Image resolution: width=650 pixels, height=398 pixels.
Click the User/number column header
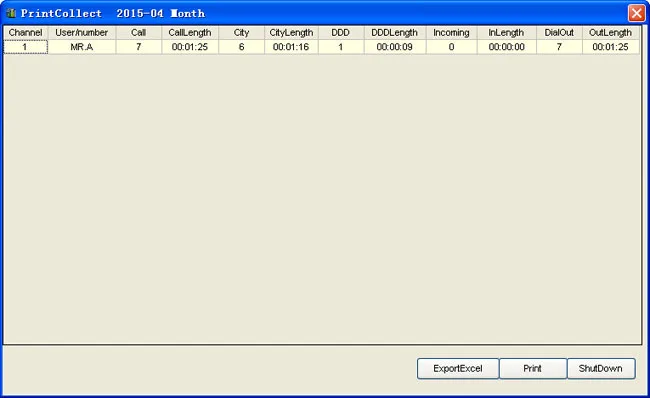(82, 33)
